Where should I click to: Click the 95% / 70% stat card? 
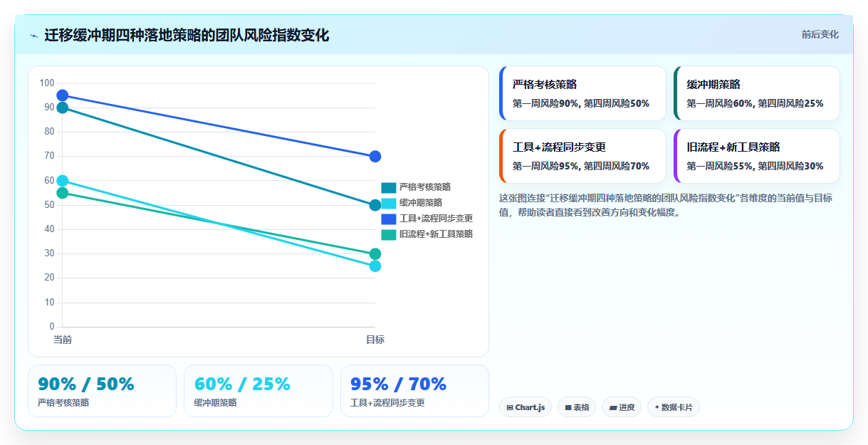click(x=414, y=391)
